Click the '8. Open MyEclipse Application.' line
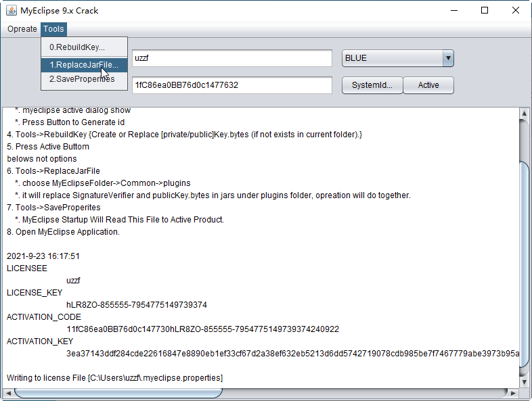Screen dimensions: 532x401 tap(63, 232)
